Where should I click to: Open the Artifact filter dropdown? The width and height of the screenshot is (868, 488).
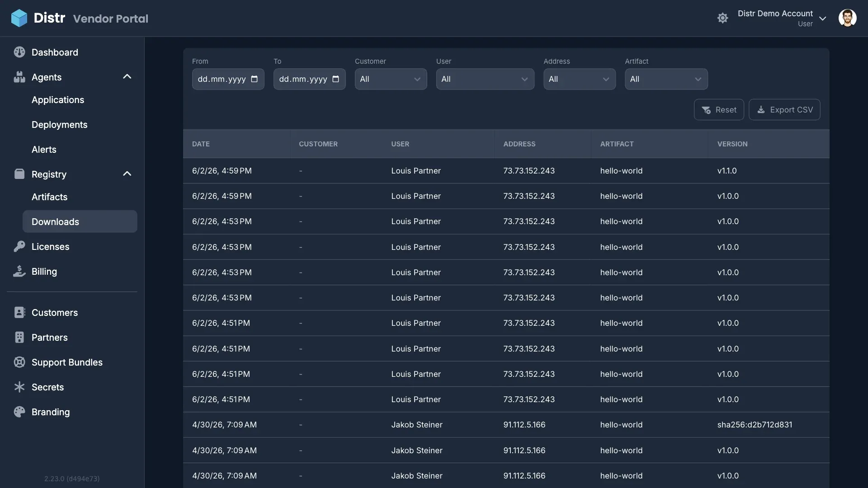tap(666, 79)
